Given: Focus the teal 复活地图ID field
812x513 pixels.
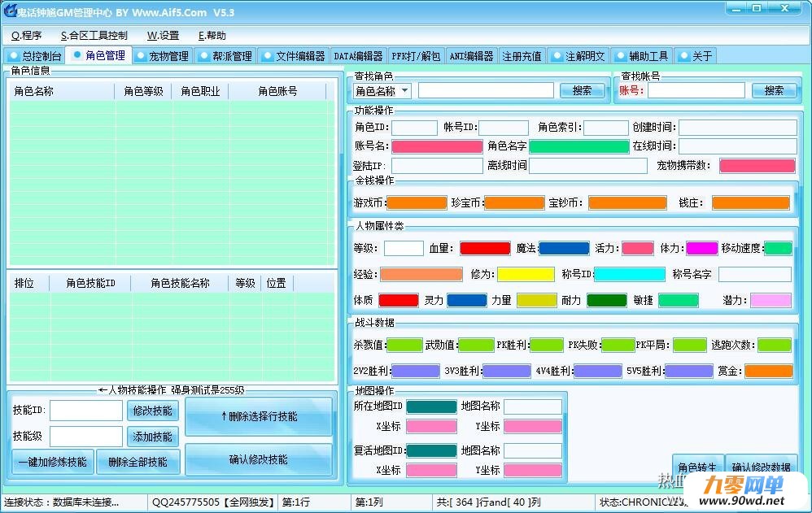Looking at the screenshot, I should [x=431, y=451].
